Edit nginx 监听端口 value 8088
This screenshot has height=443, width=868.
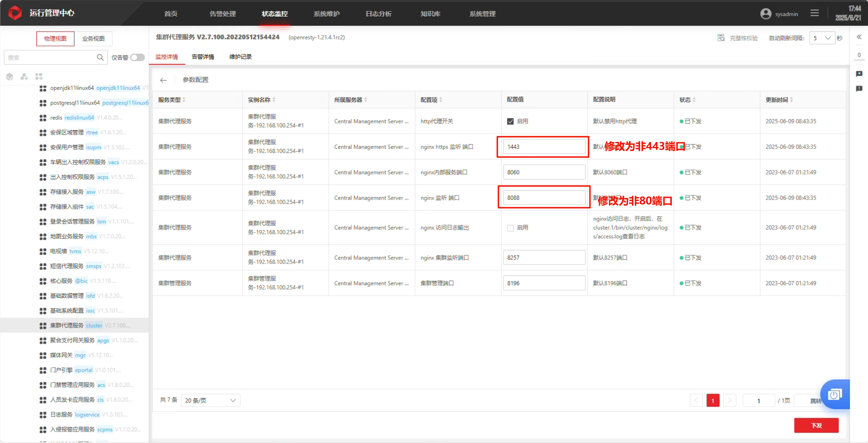click(544, 198)
